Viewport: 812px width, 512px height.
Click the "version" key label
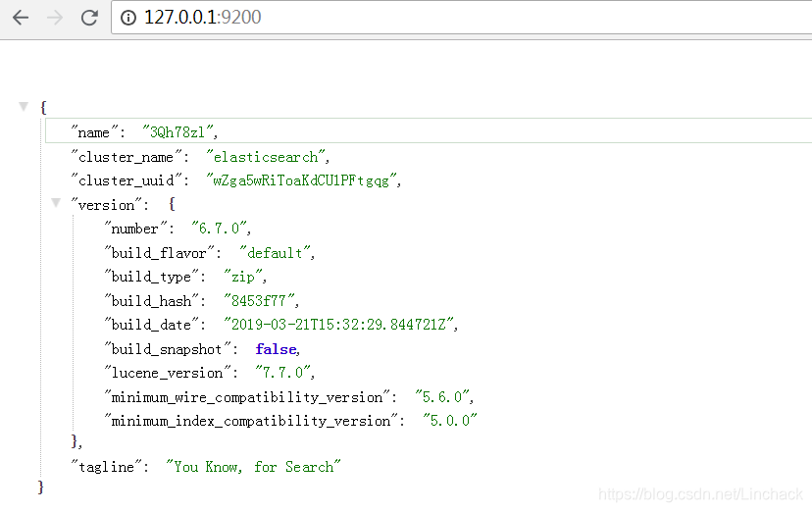click(106, 204)
